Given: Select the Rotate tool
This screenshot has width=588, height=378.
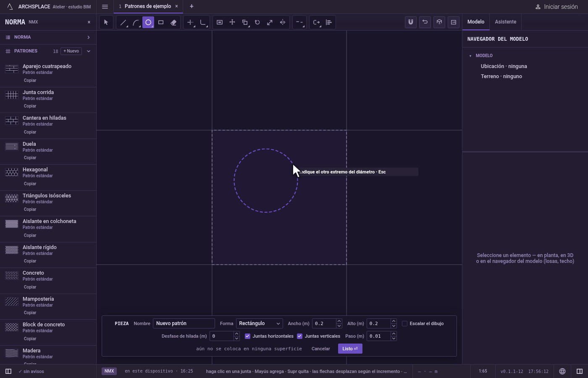Looking at the screenshot, I should (x=257, y=22).
